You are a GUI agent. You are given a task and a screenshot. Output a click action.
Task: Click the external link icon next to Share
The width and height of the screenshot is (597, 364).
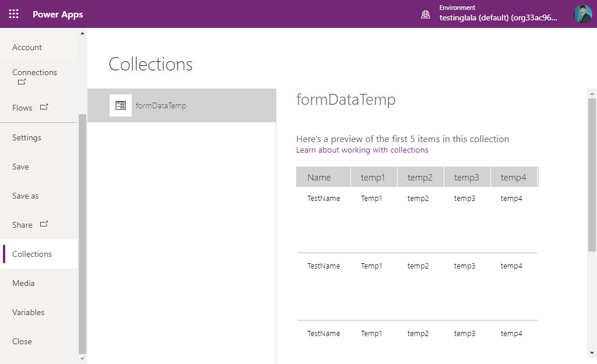click(44, 224)
